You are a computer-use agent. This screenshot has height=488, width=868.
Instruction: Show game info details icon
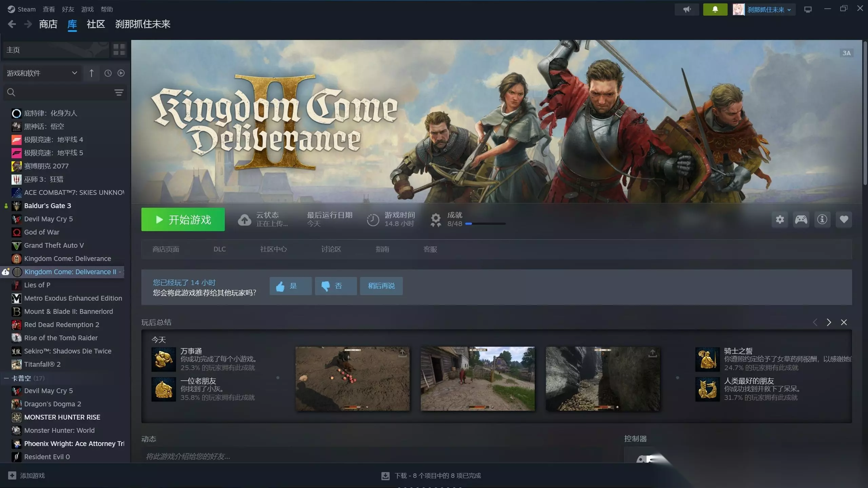(x=822, y=220)
